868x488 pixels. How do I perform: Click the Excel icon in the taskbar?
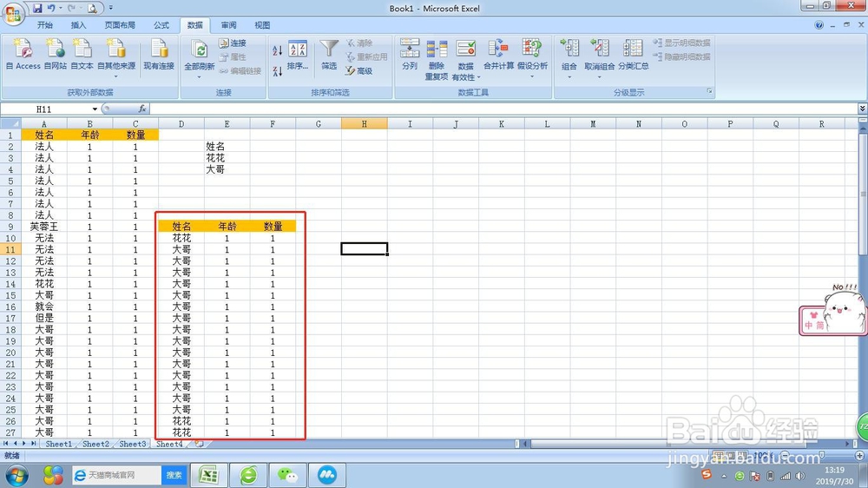208,475
